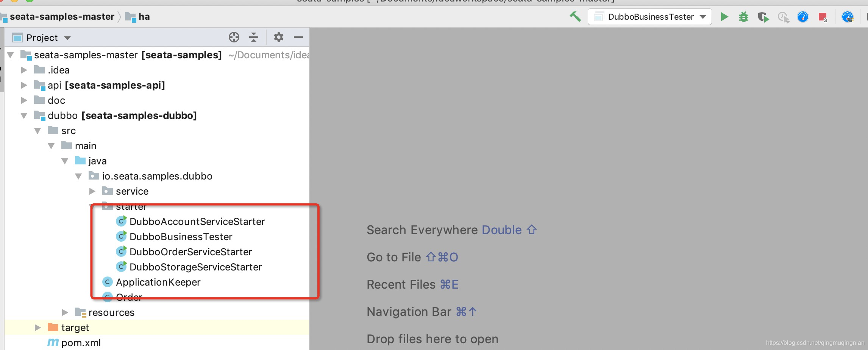The image size is (868, 350).
Task: Click the Search Everywhere Double hint
Action: (x=451, y=230)
